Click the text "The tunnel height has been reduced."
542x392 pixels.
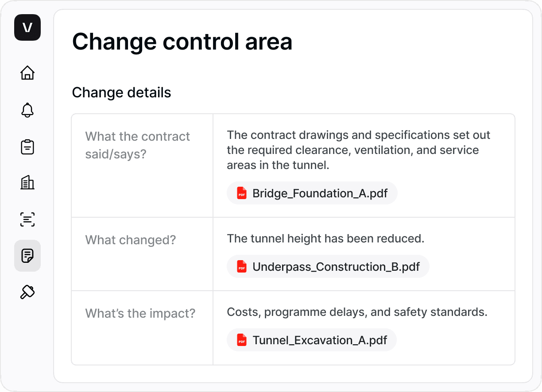point(325,238)
